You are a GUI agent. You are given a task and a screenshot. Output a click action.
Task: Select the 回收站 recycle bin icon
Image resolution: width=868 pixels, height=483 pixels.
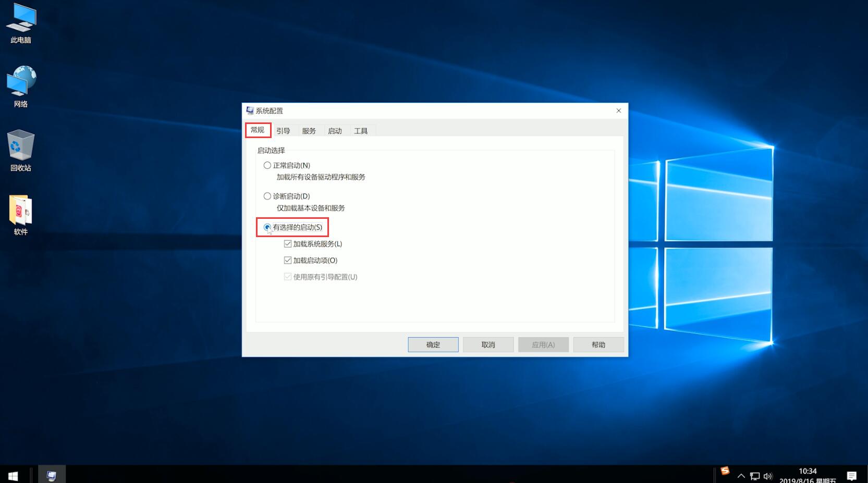21,151
